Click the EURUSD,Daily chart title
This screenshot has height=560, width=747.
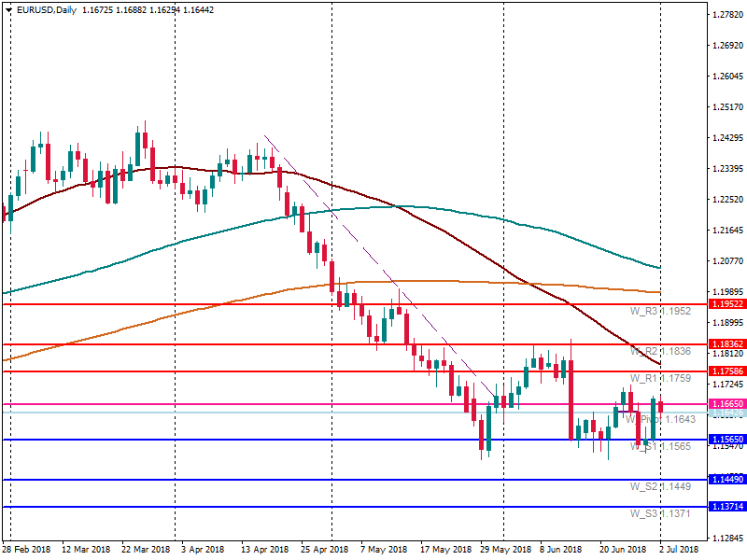coord(48,10)
